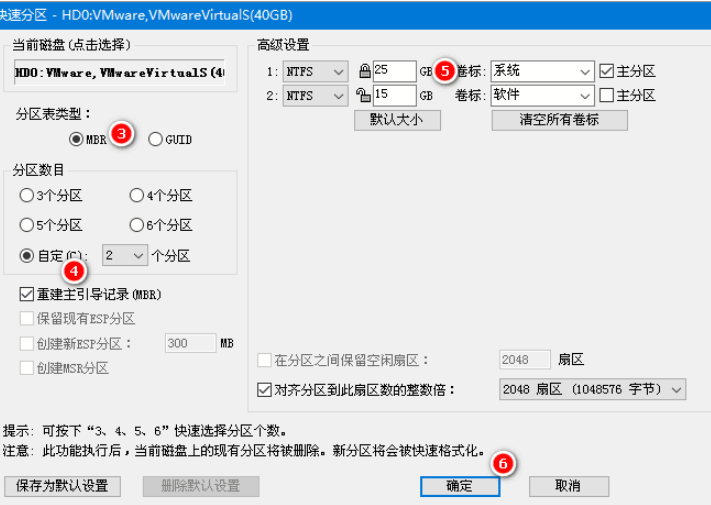711x505 pixels.
Task: Open partition 1 NTFS file system dropdown
Action: point(315,71)
